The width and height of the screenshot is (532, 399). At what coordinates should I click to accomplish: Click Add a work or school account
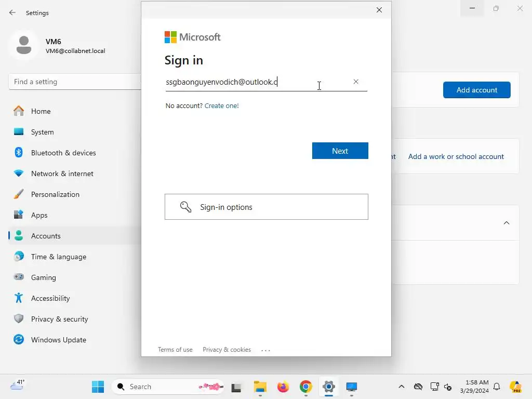click(x=456, y=156)
